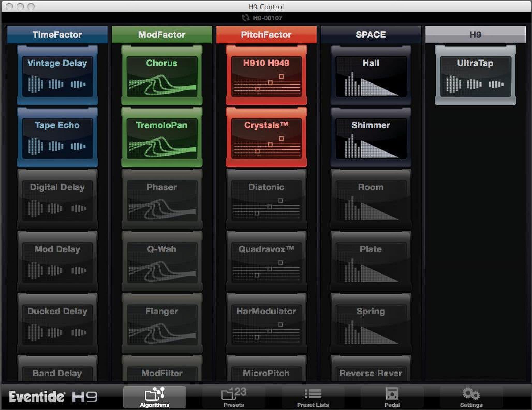Choose the Phaser algorithm tile
This screenshot has width=532, height=410.
pyautogui.click(x=162, y=199)
